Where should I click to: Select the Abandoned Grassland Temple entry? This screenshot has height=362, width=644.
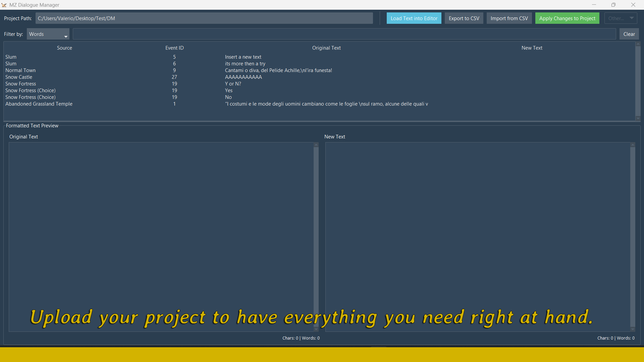(x=39, y=104)
